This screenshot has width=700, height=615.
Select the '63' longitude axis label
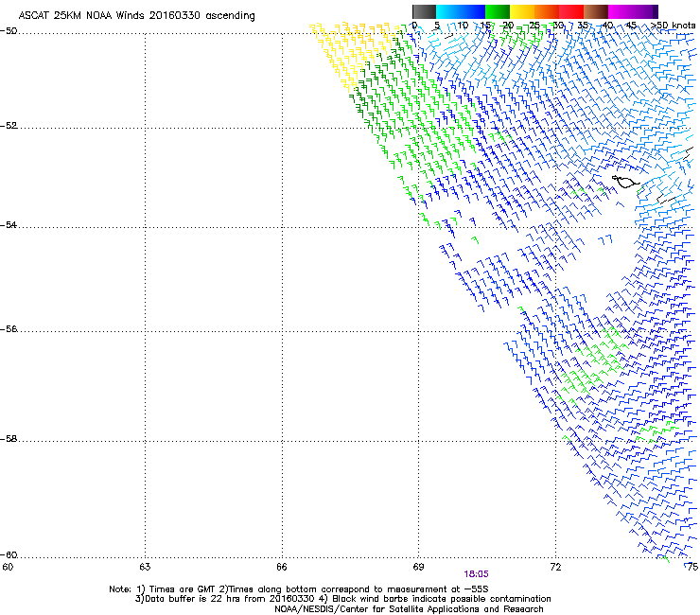click(145, 567)
